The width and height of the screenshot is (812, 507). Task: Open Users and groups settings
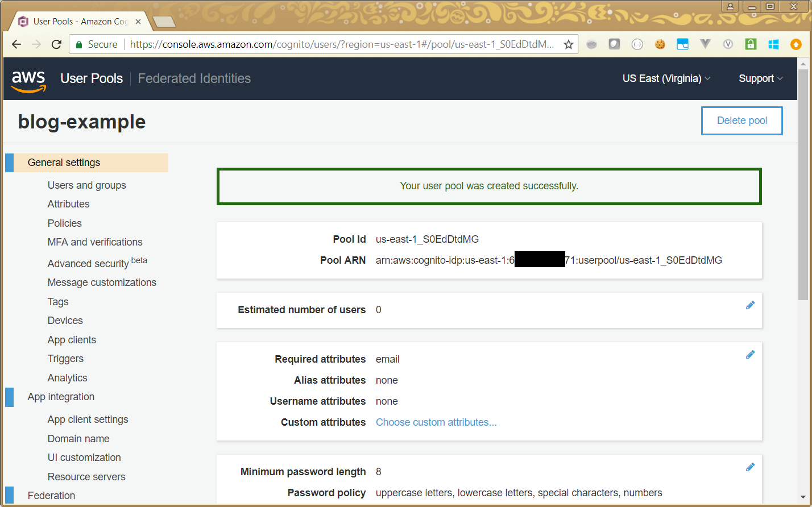pyautogui.click(x=86, y=185)
